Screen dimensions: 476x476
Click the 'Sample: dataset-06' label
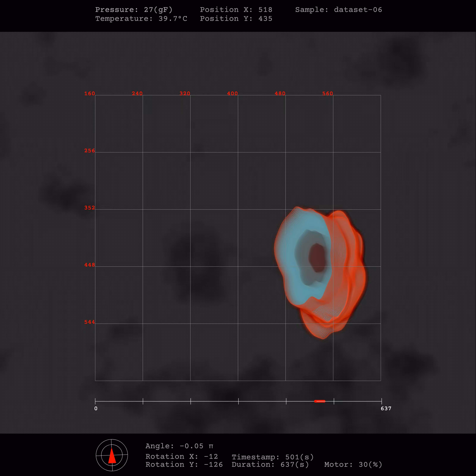(339, 10)
